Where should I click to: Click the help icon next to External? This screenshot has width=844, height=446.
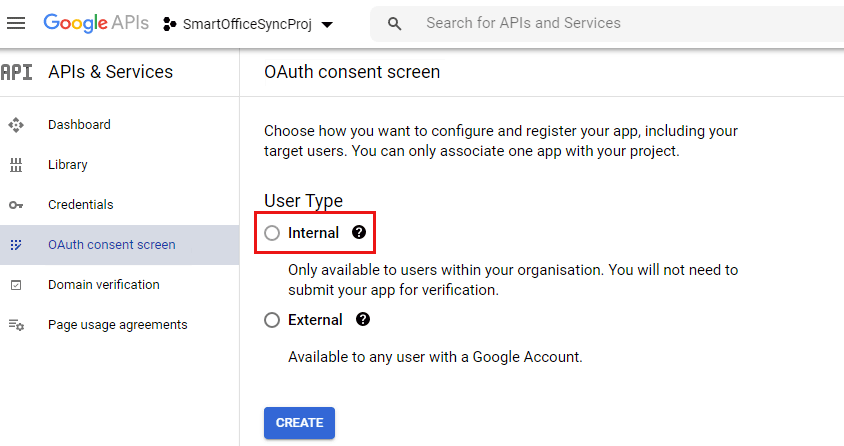(x=363, y=319)
